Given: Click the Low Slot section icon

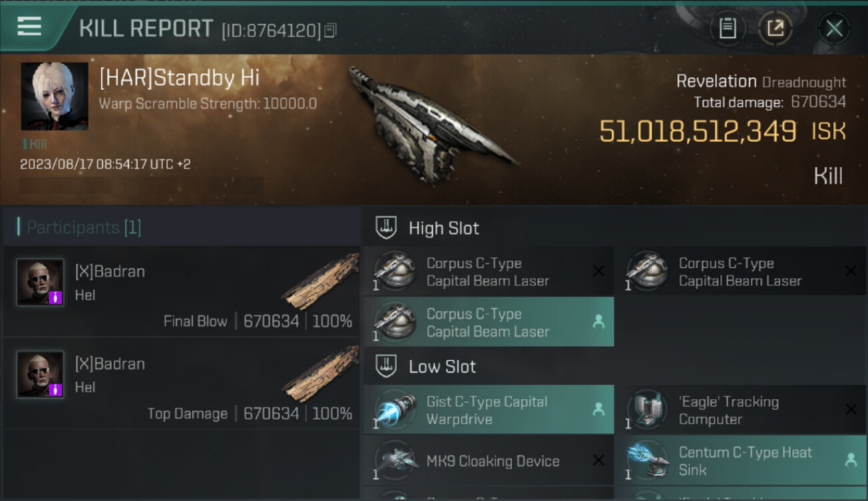Looking at the screenshot, I should click(x=386, y=366).
